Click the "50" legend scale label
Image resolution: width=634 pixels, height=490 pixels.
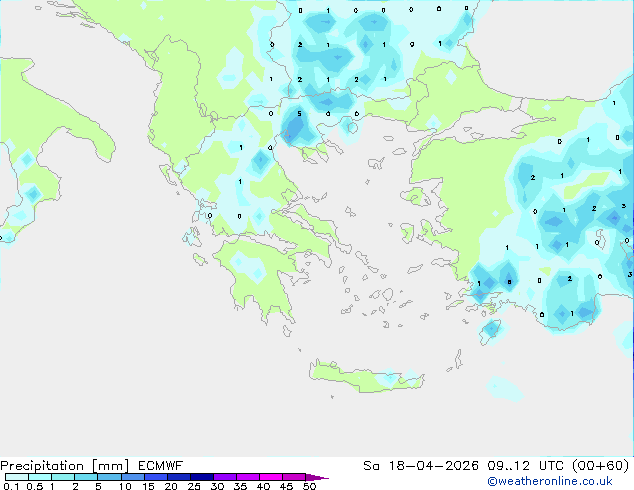click(x=310, y=486)
